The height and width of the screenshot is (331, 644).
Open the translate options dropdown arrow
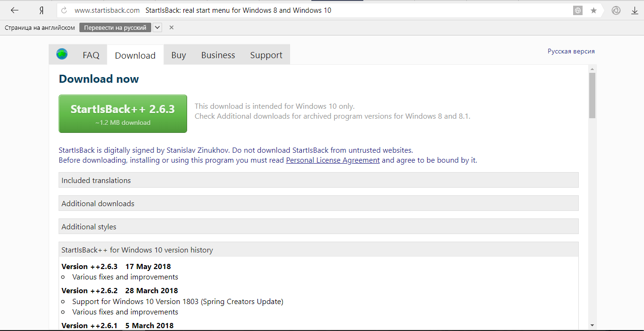[157, 27]
